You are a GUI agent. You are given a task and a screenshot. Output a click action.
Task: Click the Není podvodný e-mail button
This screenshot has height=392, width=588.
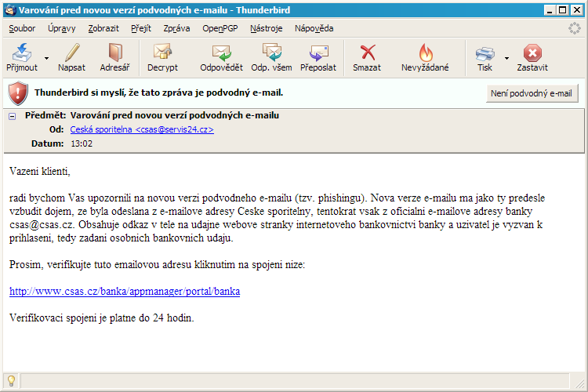point(532,93)
